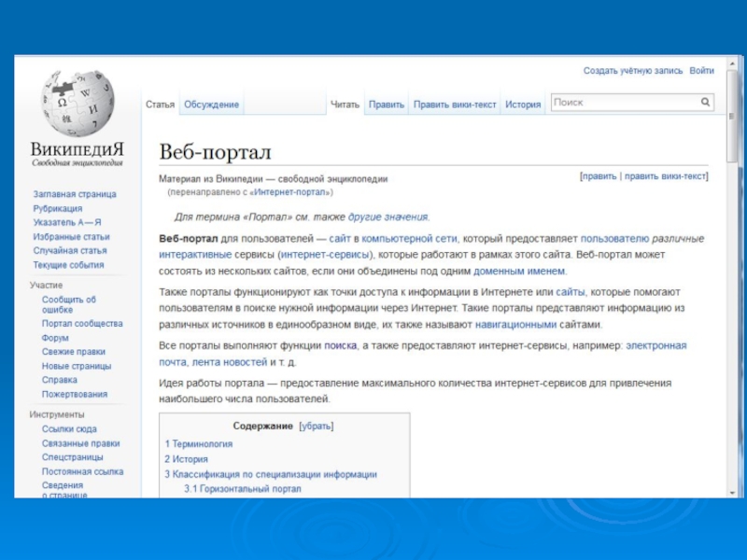This screenshot has height=560, width=747.
Task: Open Связанные правки link
Action: pyautogui.click(x=81, y=442)
